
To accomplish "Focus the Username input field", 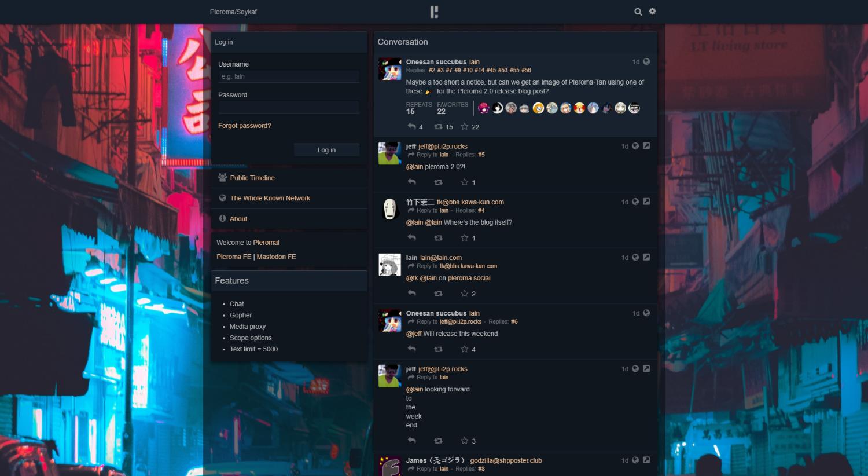I will [x=289, y=76].
